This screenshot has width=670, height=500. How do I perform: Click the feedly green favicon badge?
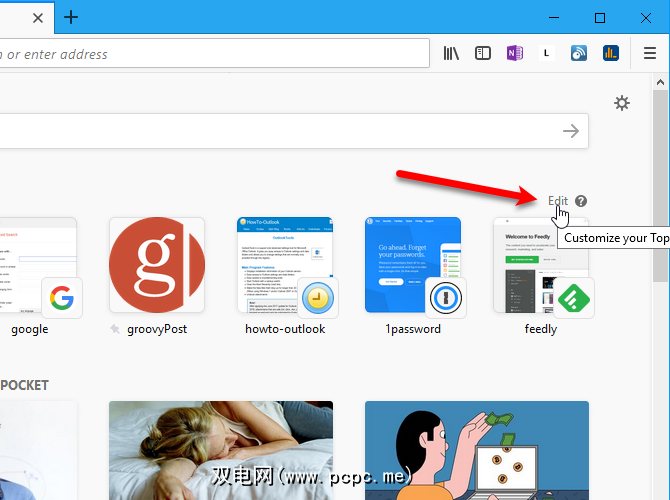tap(574, 298)
